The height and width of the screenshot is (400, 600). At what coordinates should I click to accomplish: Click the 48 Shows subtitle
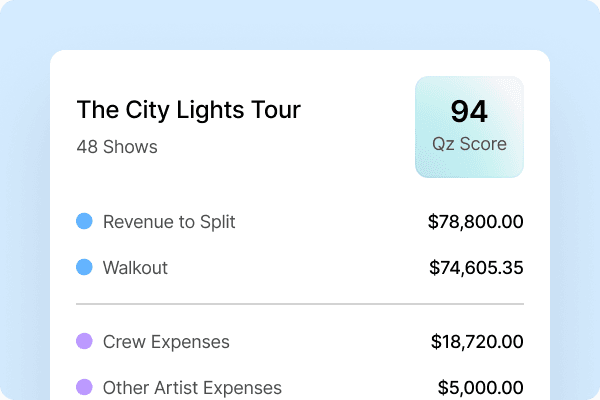(x=117, y=147)
